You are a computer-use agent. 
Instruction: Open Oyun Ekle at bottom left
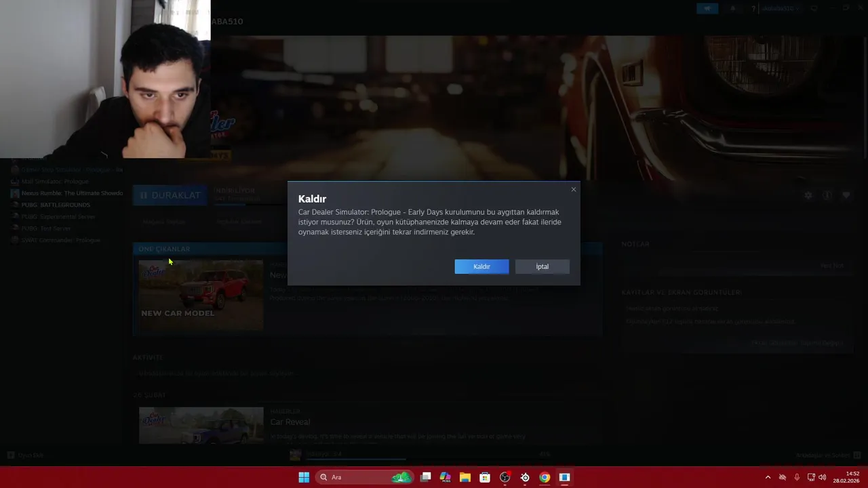pyautogui.click(x=25, y=455)
